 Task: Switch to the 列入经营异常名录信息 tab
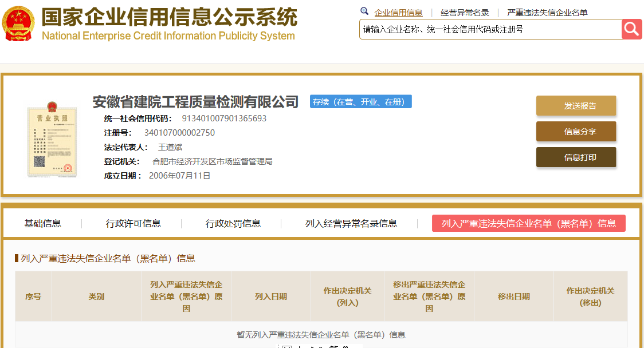pyautogui.click(x=351, y=223)
